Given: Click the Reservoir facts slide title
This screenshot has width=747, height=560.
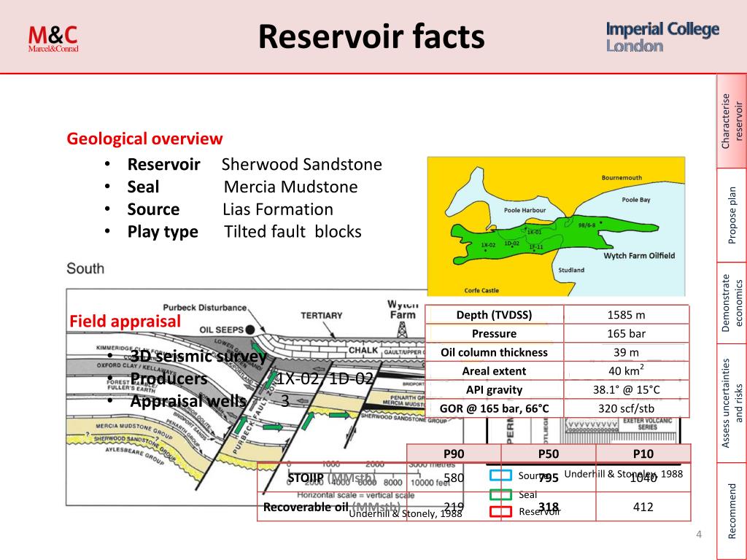Looking at the screenshot, I should 371,37.
